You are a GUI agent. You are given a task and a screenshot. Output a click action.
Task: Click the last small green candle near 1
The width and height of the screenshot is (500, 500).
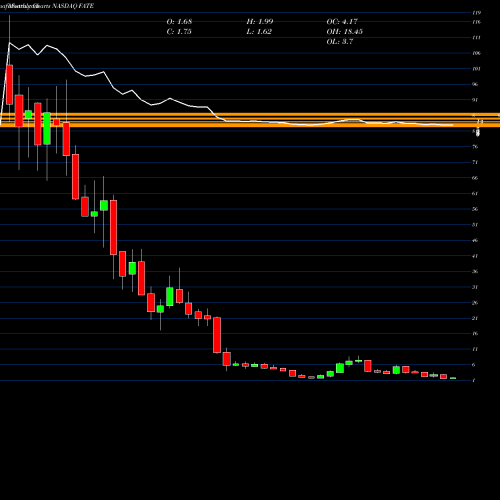click(453, 378)
